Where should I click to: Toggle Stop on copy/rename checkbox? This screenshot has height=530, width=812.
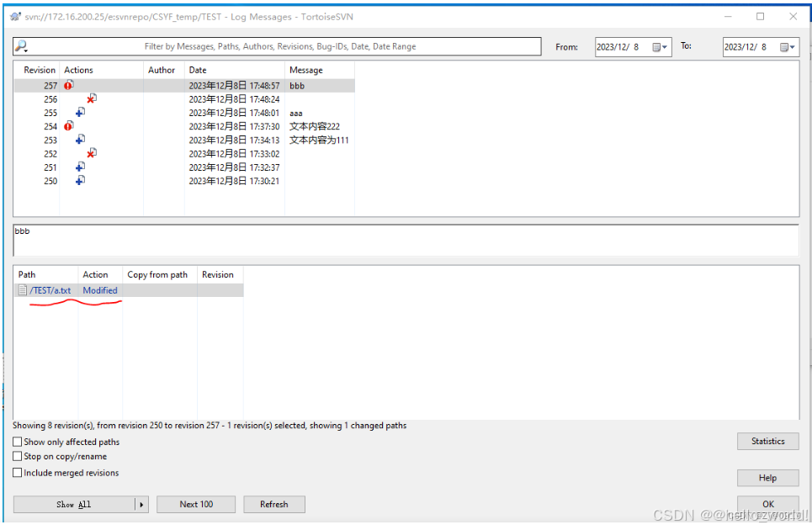pos(17,456)
